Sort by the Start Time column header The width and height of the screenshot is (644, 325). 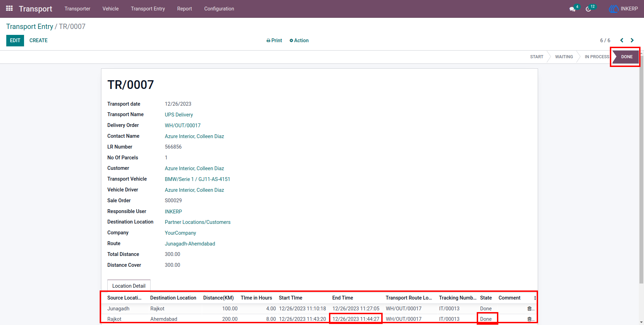click(x=290, y=298)
